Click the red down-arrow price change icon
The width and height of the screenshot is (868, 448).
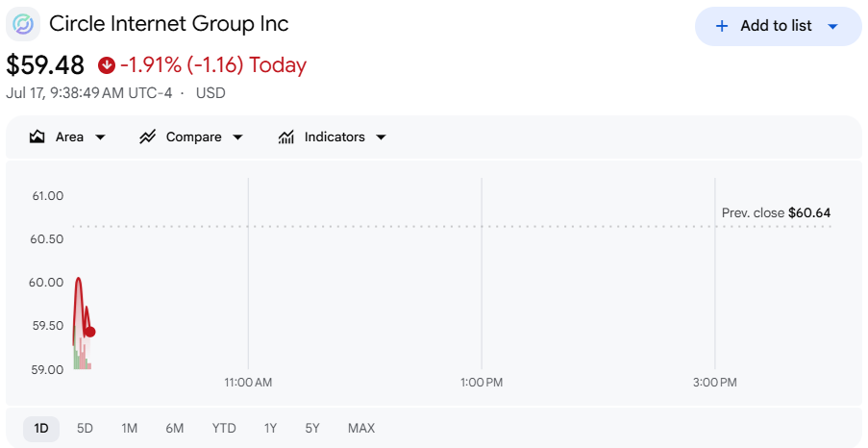point(107,65)
